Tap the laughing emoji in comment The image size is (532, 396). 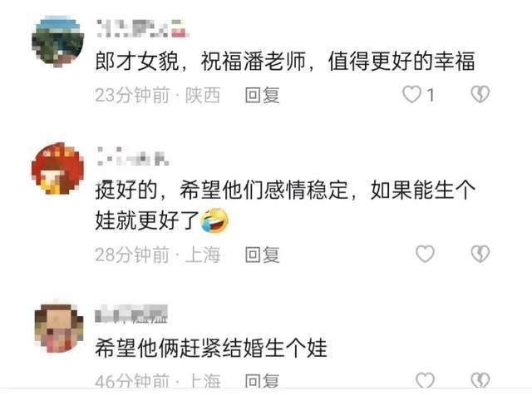[x=214, y=220]
